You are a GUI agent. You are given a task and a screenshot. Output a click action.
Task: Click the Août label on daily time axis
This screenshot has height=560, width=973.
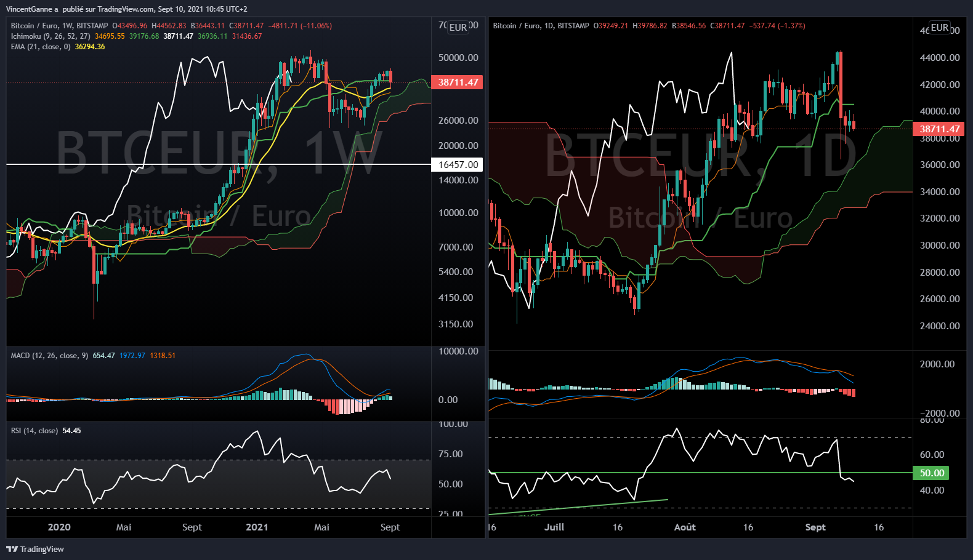tap(685, 527)
